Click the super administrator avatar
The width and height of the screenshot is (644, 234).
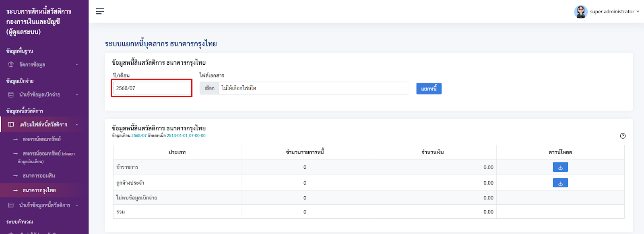click(581, 12)
